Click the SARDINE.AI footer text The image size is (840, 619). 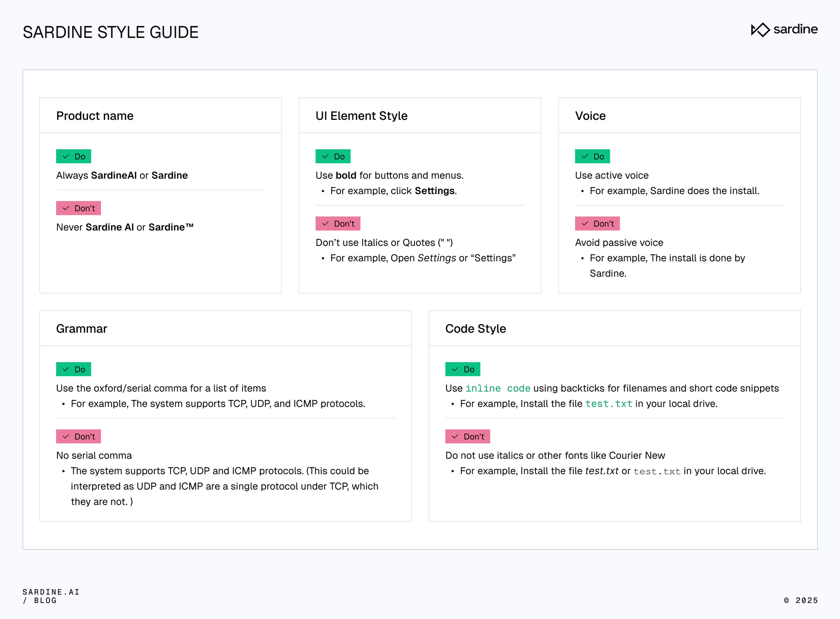pos(51,592)
